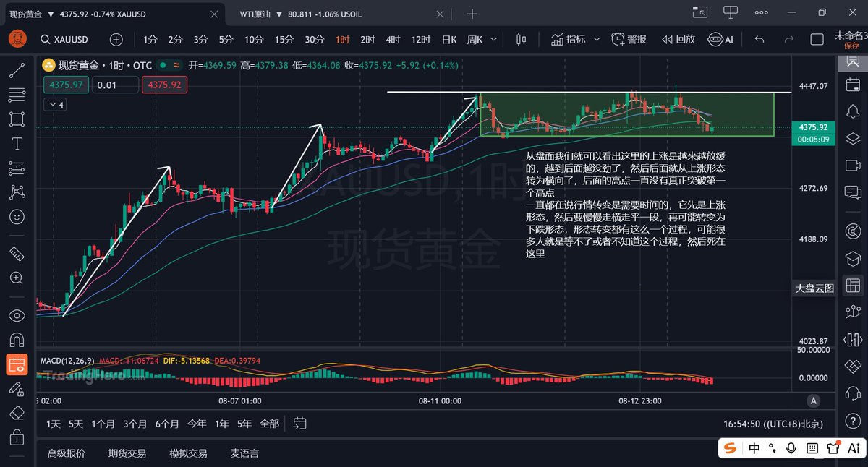Open the Fibonacci/horizontal lines tool group

click(x=17, y=94)
